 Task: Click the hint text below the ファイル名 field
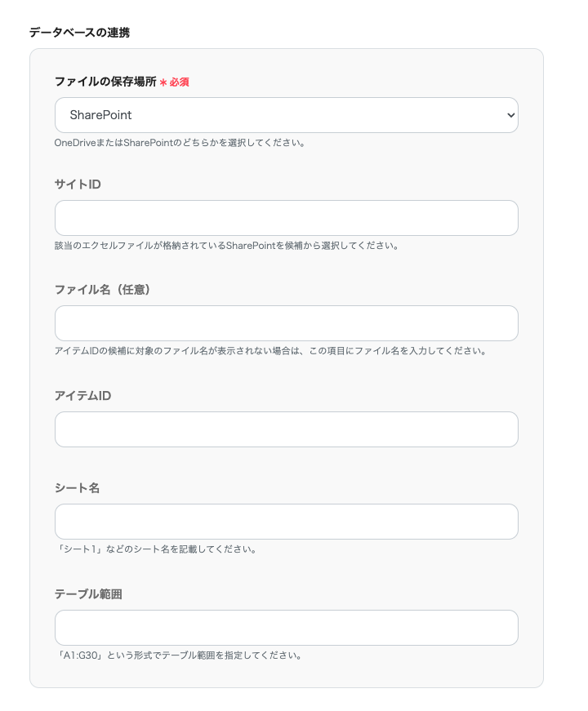click(270, 352)
